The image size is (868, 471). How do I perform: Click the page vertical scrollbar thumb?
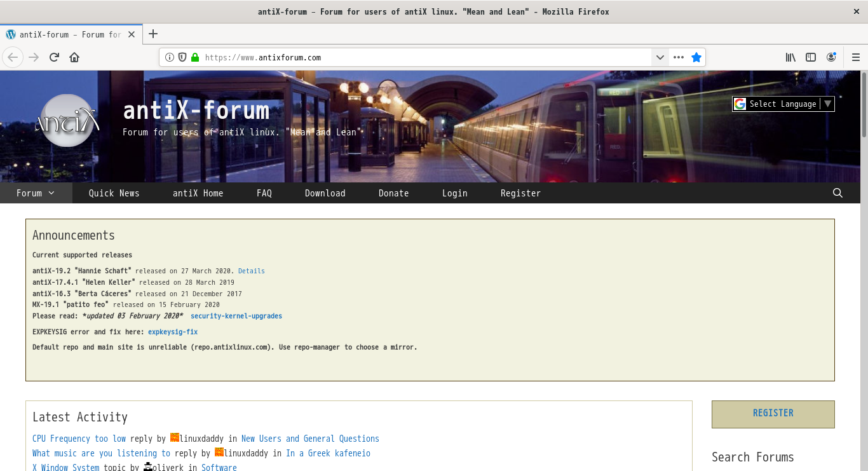tap(864, 105)
